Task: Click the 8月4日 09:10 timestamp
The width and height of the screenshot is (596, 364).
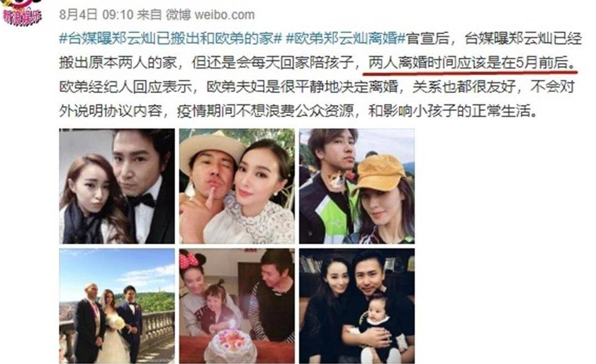Action: coord(96,15)
